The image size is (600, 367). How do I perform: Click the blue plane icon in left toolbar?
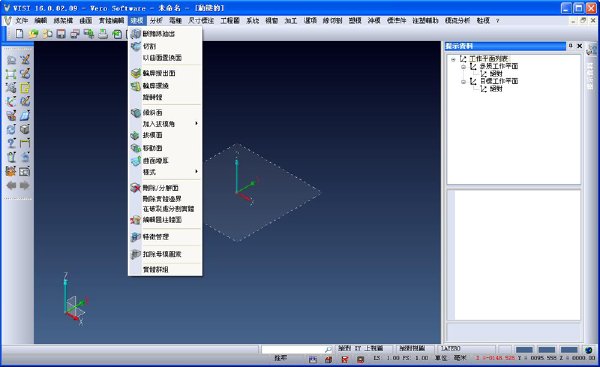point(25,115)
